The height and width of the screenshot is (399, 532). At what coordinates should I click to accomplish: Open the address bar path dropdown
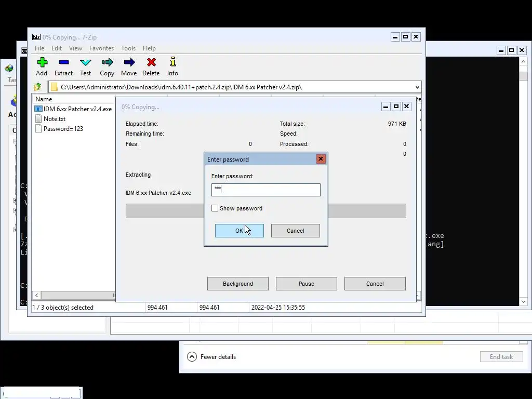417,87
